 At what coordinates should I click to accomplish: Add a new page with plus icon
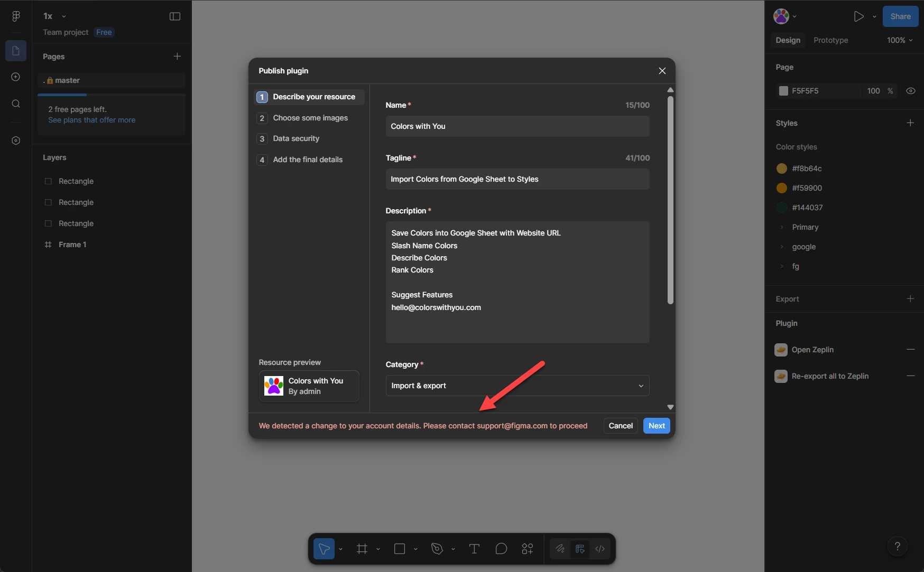(177, 56)
